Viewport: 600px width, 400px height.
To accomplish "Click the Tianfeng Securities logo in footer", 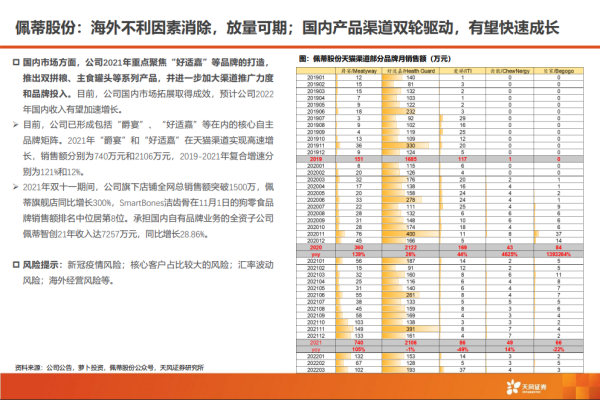I will click(x=527, y=387).
